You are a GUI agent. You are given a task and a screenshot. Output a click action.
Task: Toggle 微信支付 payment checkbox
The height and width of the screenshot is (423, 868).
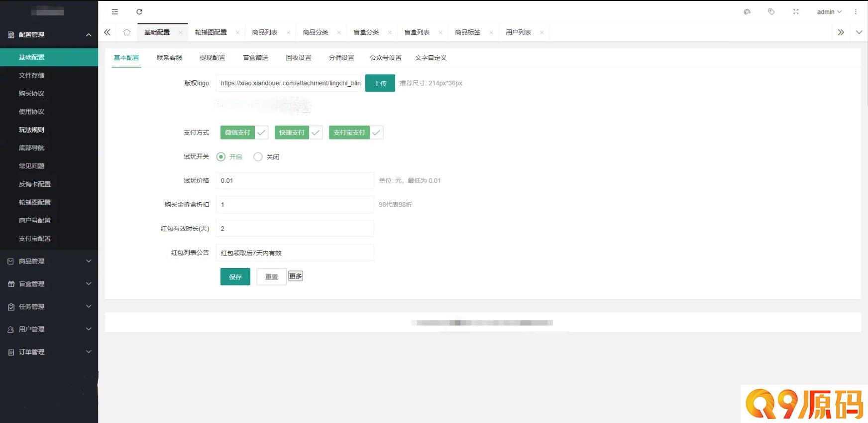point(244,133)
